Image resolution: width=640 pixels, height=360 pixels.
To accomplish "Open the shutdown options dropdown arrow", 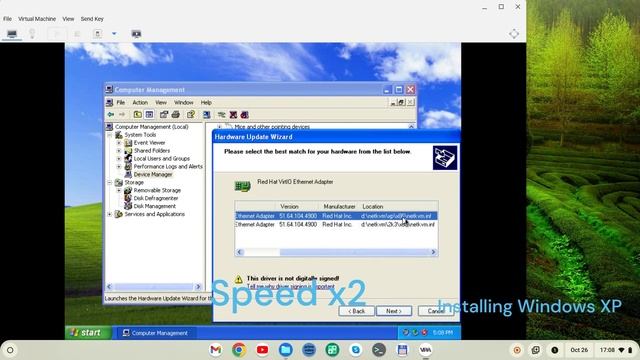I will [114, 34].
